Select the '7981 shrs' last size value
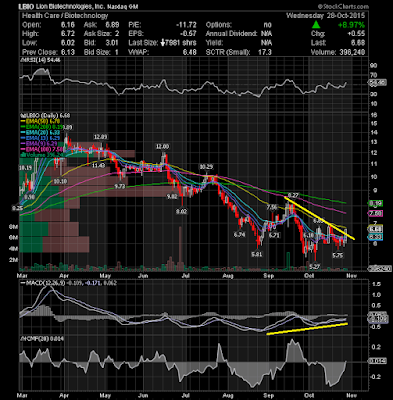This screenshot has width=393, height=400. point(181,43)
